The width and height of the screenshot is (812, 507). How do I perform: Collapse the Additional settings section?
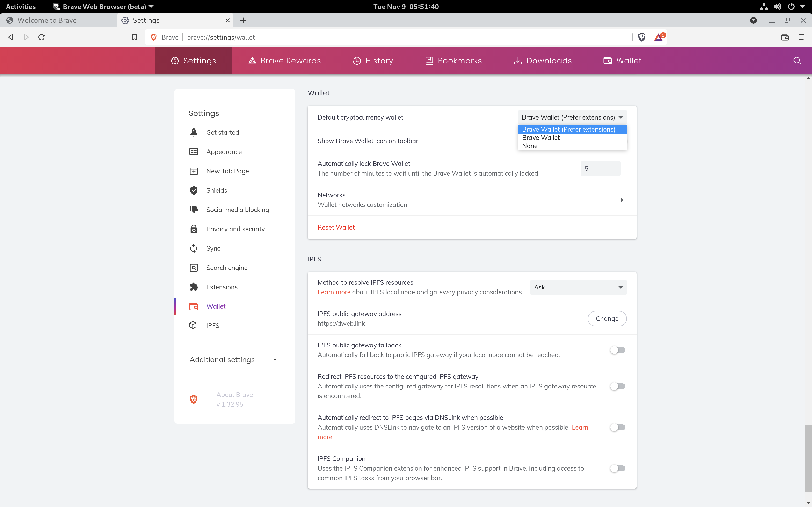275,359
